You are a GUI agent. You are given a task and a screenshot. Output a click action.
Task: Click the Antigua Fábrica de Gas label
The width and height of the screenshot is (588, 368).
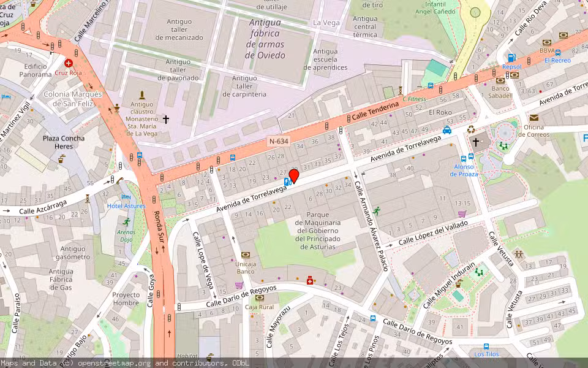pyautogui.click(x=61, y=280)
